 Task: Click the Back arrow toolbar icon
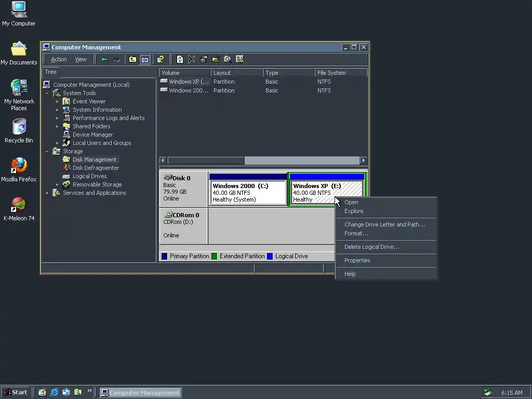pos(104,59)
